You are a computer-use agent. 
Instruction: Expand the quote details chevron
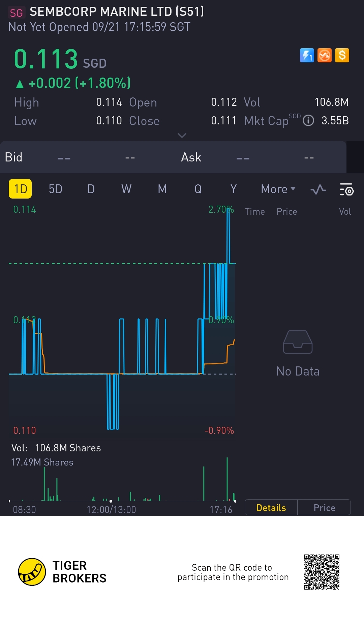(x=182, y=136)
